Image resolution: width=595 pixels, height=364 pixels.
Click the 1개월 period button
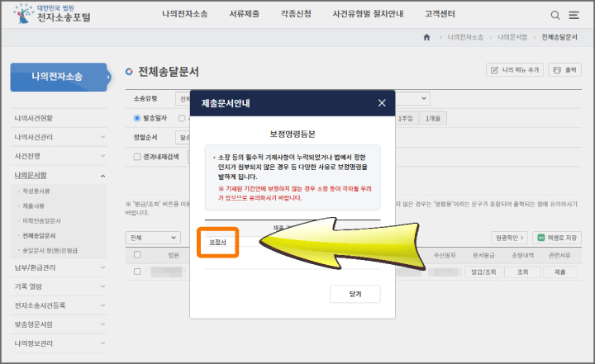point(433,118)
